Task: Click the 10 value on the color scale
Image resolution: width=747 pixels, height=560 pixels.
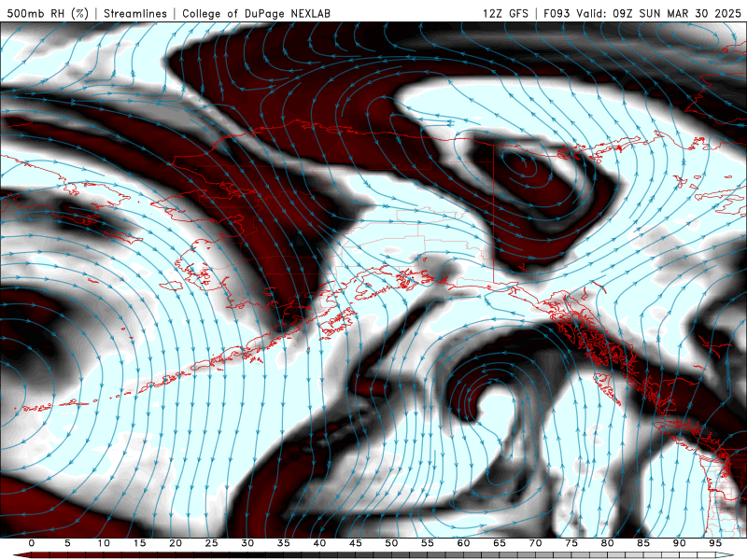Action: 104,543
